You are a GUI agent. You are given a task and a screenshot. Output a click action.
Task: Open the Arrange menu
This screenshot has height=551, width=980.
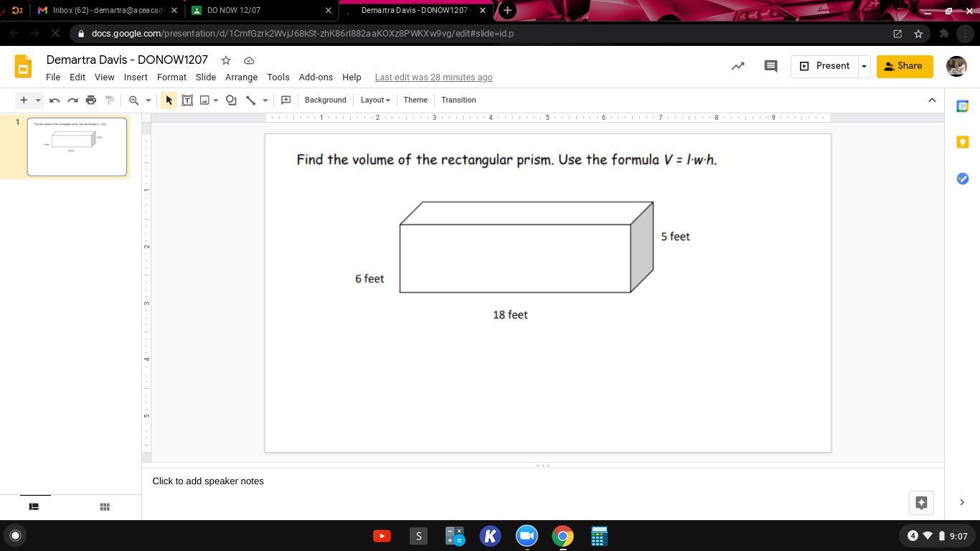[x=241, y=77]
